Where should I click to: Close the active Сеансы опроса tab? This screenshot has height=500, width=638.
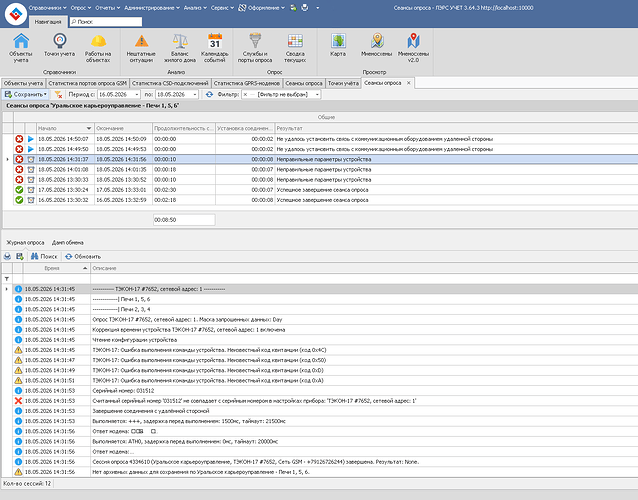(409, 83)
